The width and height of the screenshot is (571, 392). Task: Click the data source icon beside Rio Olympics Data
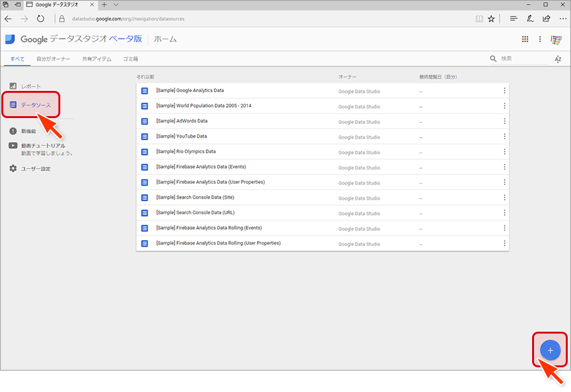(145, 152)
